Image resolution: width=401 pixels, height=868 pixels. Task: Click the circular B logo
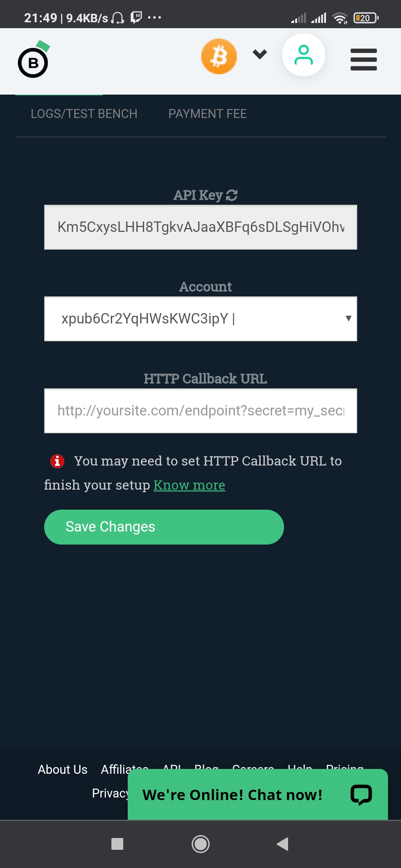[x=33, y=62]
